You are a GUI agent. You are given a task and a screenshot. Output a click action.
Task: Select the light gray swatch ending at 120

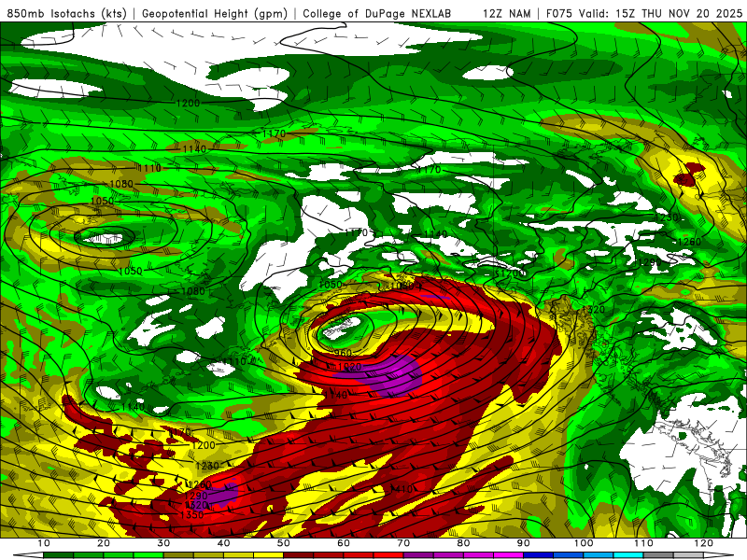[x=688, y=555]
